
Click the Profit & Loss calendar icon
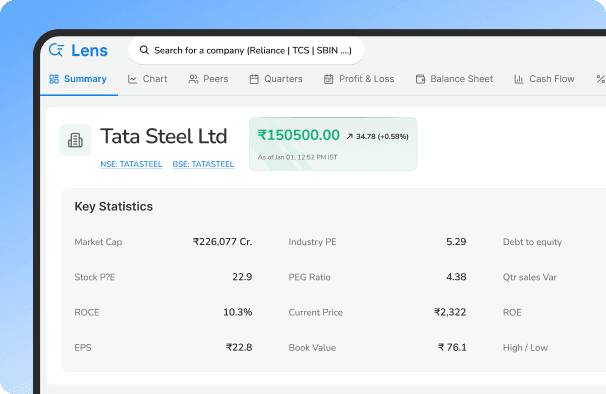point(329,79)
